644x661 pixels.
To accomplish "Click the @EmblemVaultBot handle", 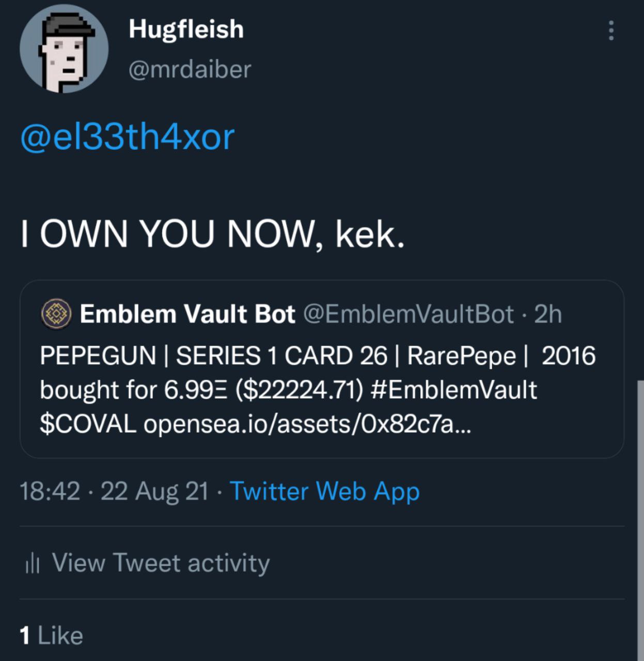I will coord(409,314).
